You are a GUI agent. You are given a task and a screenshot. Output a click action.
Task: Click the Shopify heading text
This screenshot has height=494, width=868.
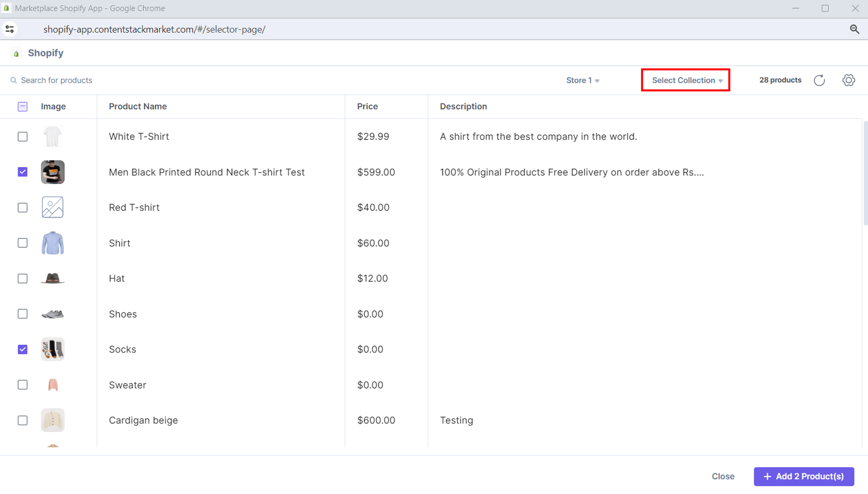click(45, 53)
